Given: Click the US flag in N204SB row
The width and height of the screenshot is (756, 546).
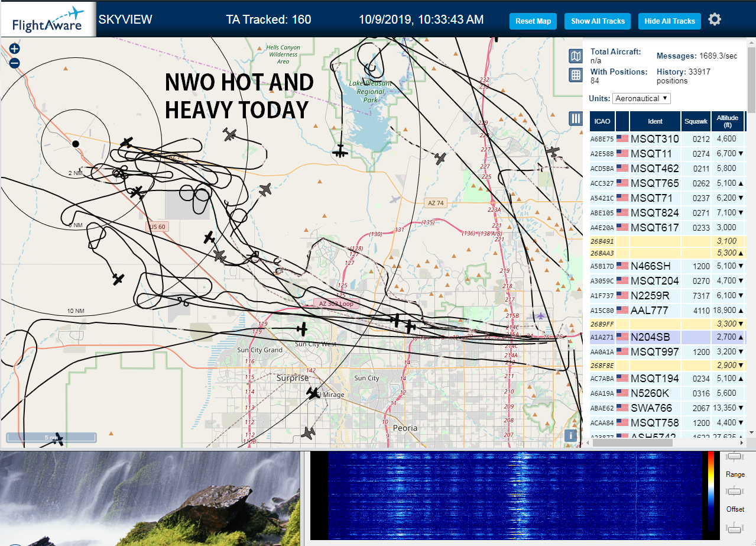Looking at the screenshot, I should (x=622, y=337).
